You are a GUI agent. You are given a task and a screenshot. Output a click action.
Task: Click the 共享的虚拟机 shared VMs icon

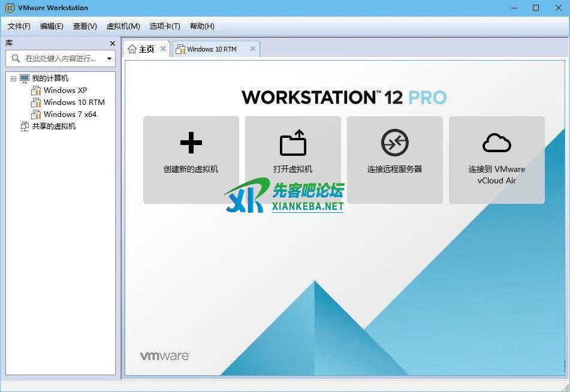coord(25,126)
